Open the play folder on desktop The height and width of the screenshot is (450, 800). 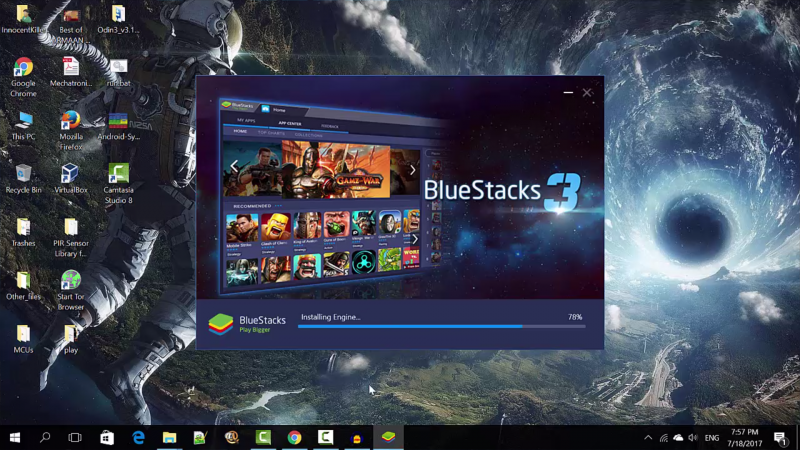tap(71, 339)
